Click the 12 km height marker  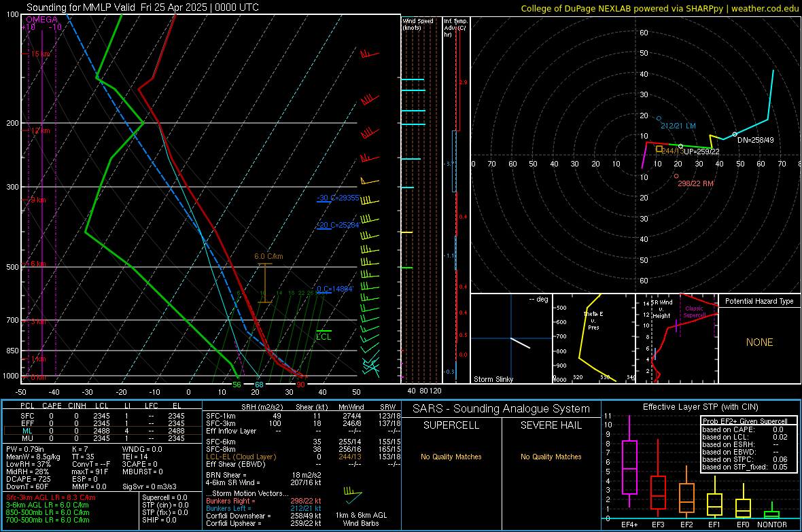coord(40,130)
